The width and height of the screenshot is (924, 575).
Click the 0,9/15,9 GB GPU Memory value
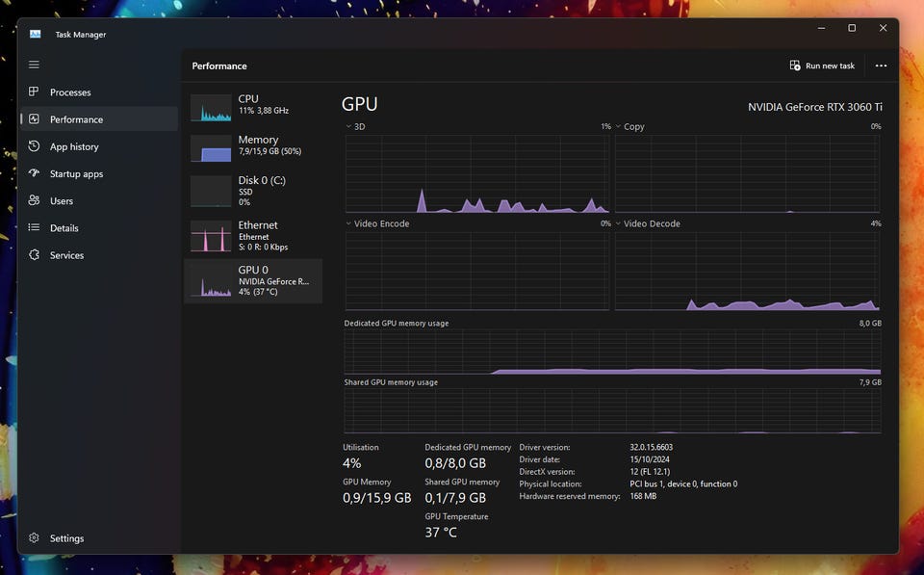377,498
